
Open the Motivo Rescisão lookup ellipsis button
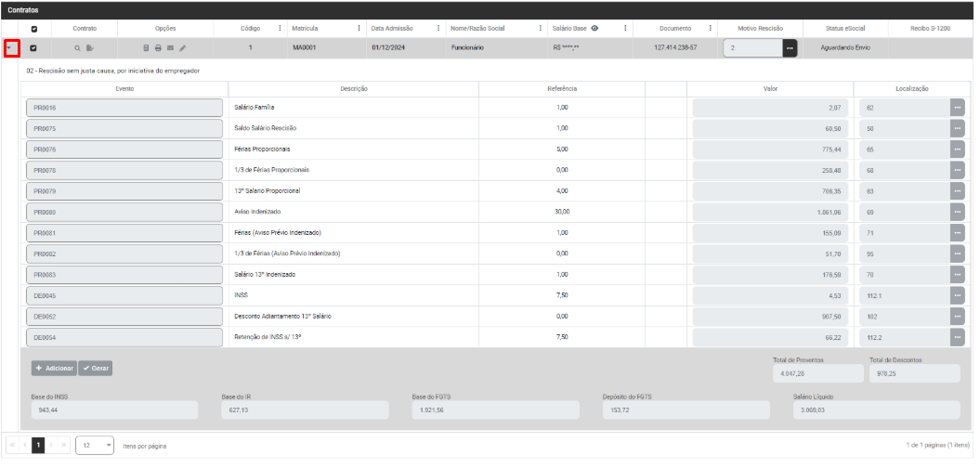click(x=790, y=48)
